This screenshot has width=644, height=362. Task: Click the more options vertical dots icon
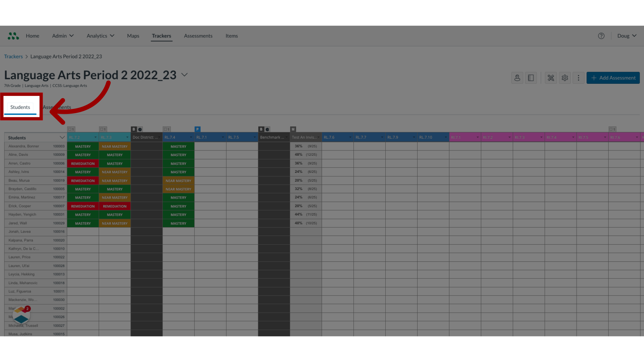579,77
